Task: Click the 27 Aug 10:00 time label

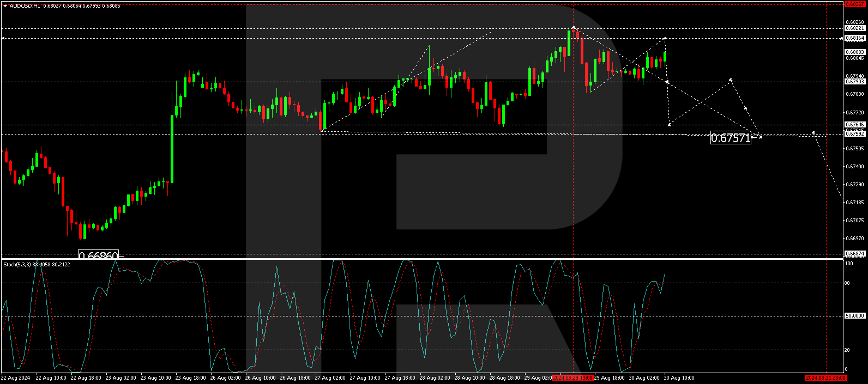Action: [365, 378]
